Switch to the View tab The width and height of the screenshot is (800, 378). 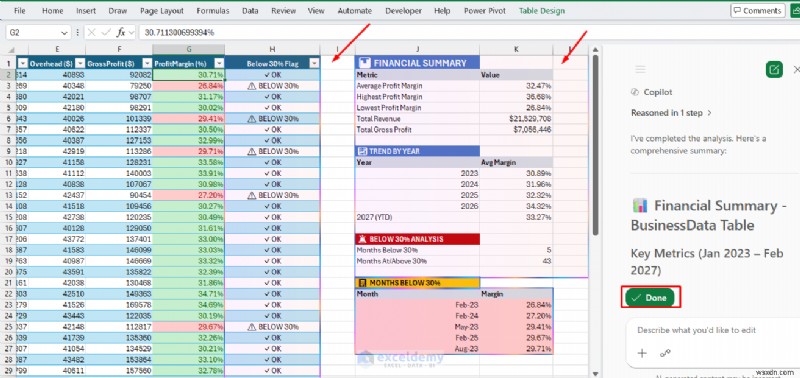316,11
